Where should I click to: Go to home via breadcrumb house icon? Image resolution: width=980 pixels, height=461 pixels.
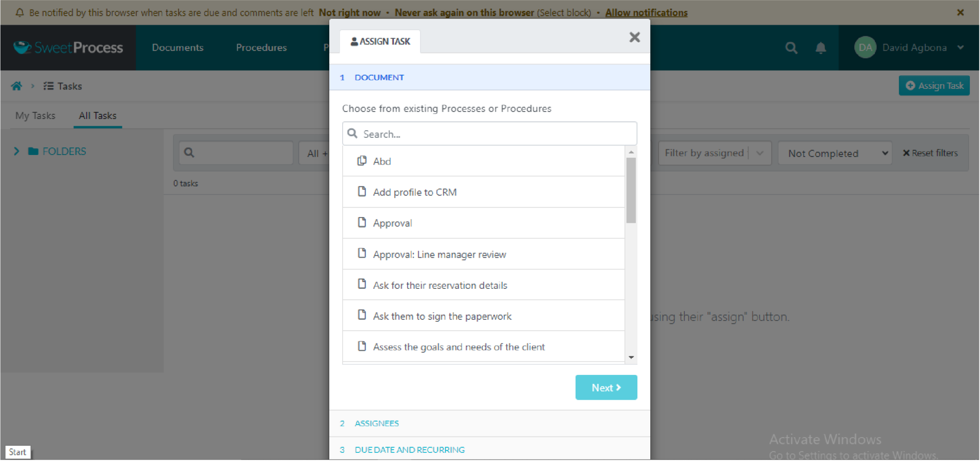point(17,86)
